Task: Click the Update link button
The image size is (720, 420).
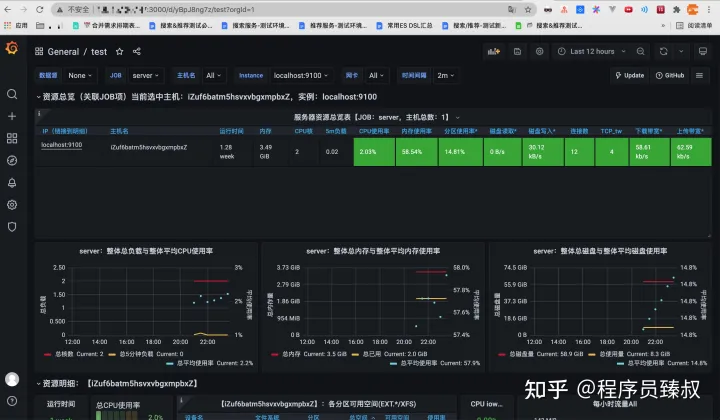Action: coord(630,75)
